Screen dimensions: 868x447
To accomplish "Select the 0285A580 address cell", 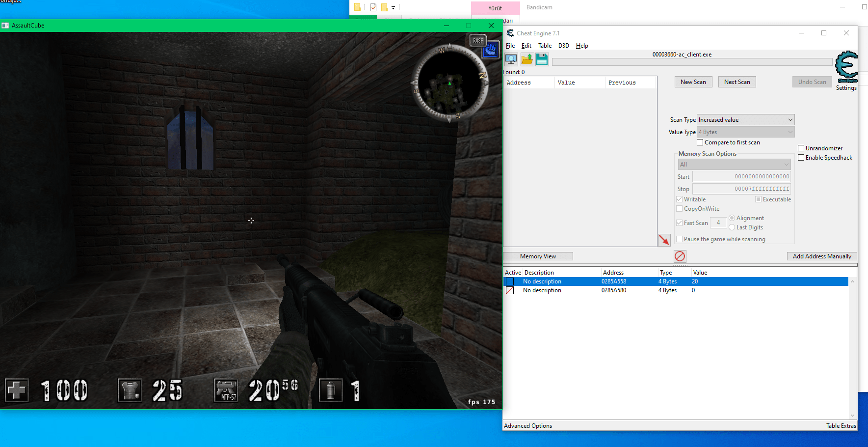I will pyautogui.click(x=614, y=290).
